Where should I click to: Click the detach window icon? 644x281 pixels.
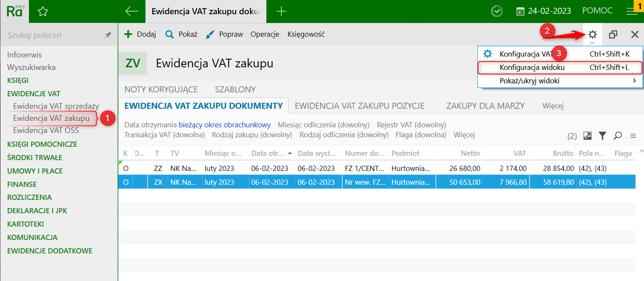[613, 35]
